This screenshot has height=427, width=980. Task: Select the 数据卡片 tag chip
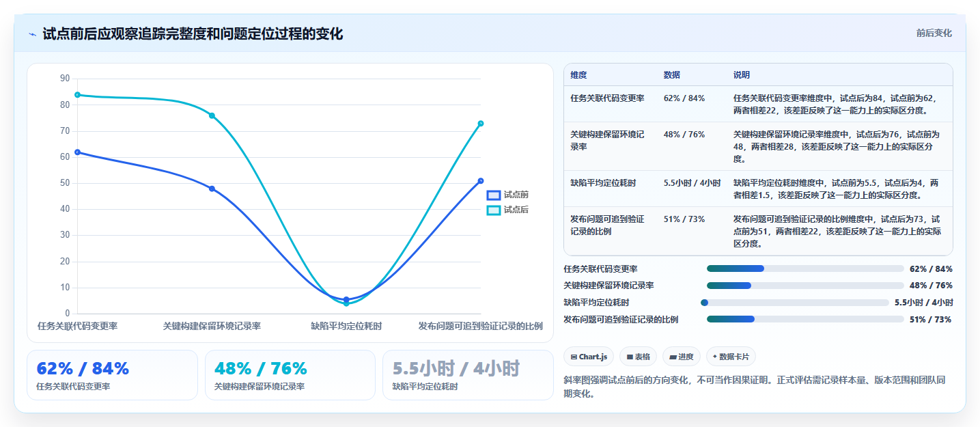click(x=731, y=357)
